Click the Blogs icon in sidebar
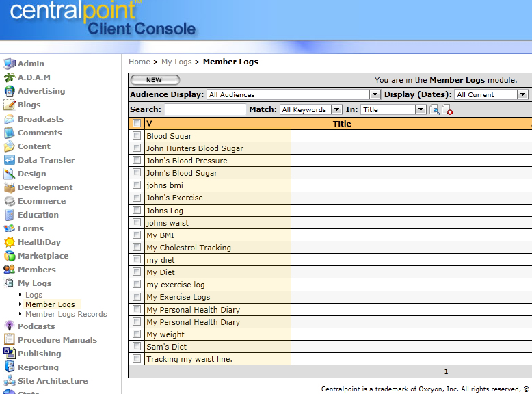The image size is (532, 394). (10, 105)
